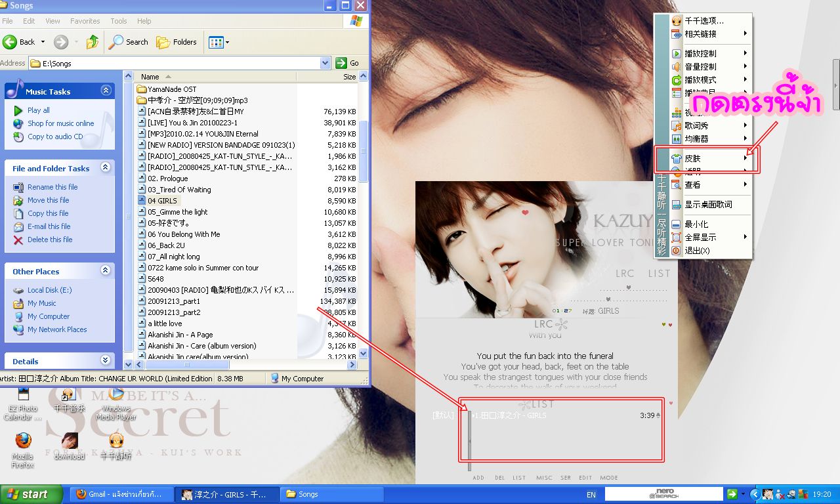
Task: Click the 显示桌面歌词 icon
Action: tap(676, 204)
